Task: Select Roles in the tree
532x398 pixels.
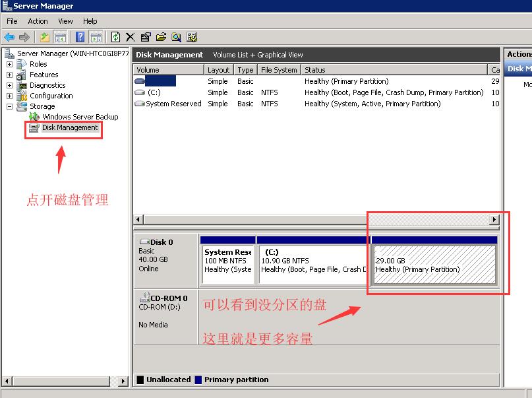Action: pos(38,64)
